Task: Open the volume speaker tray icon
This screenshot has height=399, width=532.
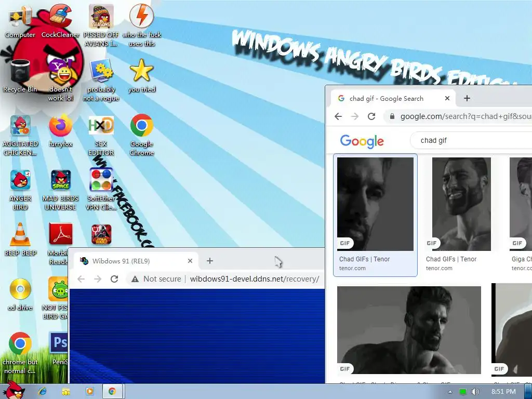Action: tap(475, 392)
